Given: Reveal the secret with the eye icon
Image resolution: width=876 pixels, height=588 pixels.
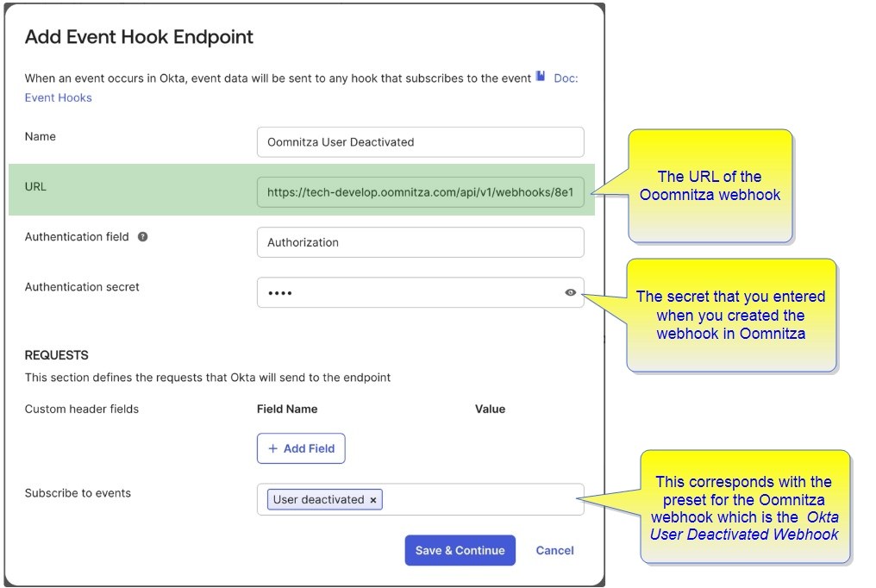Looking at the screenshot, I should click(x=570, y=292).
